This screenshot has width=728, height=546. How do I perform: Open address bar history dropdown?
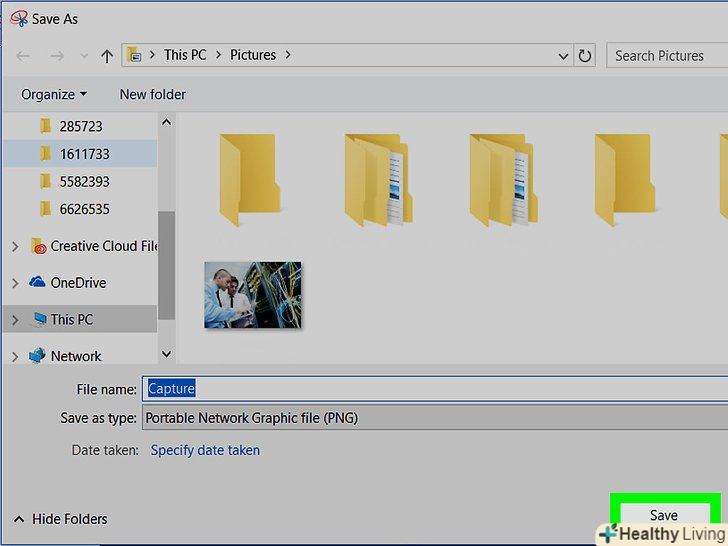point(563,56)
